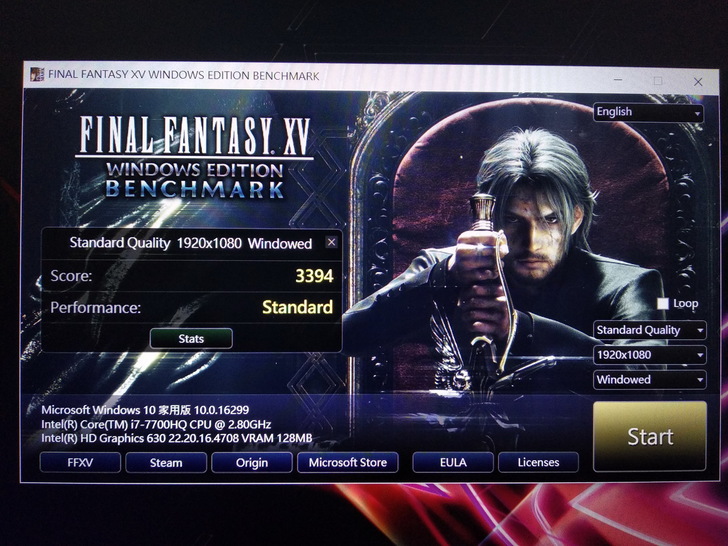Enable the Loop checkbox

pos(663,304)
